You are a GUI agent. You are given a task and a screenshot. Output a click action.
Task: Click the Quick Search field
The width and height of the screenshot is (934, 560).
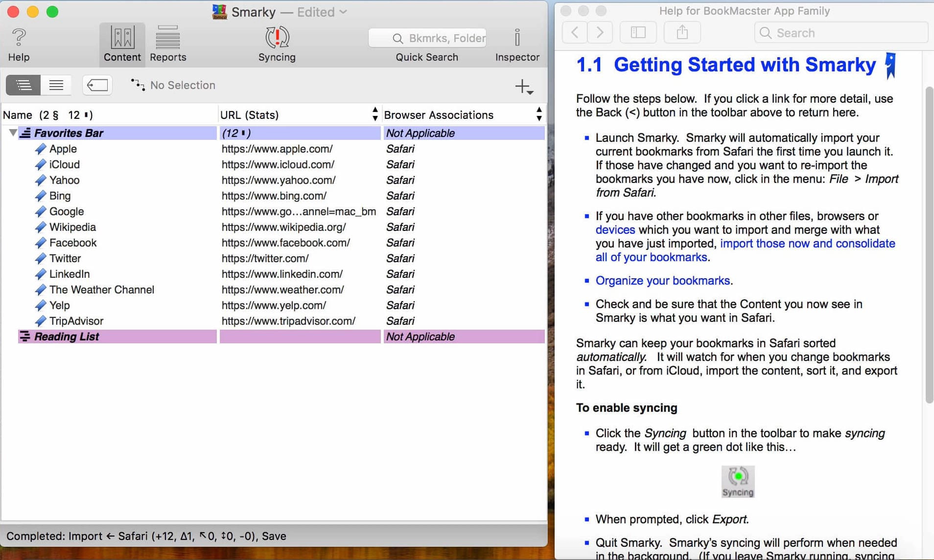point(427,38)
